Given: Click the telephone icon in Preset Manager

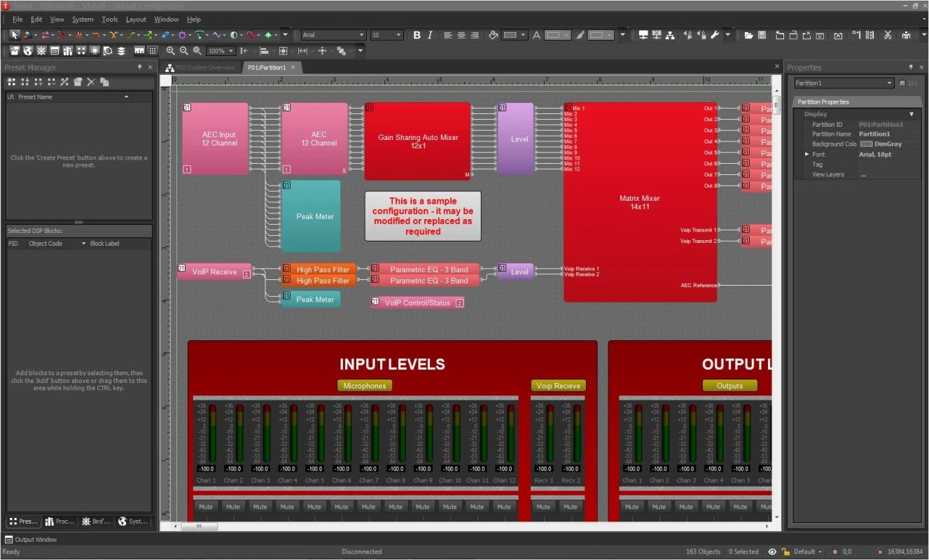Looking at the screenshot, I should (78, 82).
